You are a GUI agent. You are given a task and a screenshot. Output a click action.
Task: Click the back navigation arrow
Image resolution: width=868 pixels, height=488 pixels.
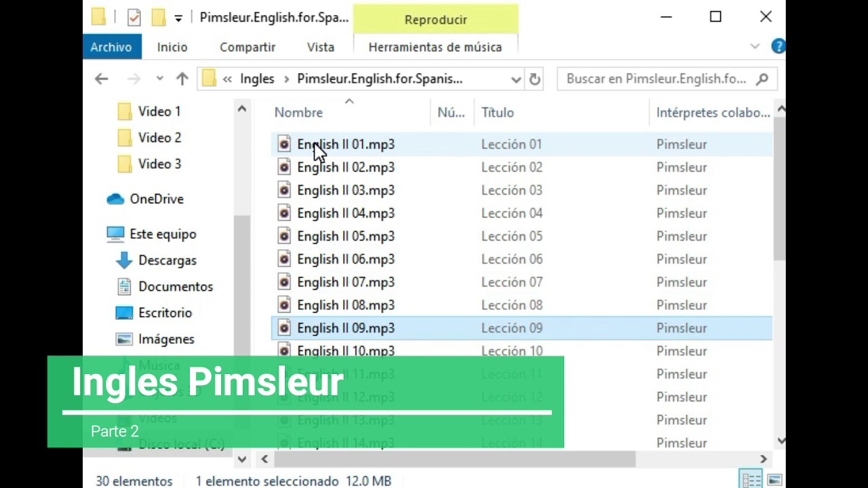click(102, 79)
